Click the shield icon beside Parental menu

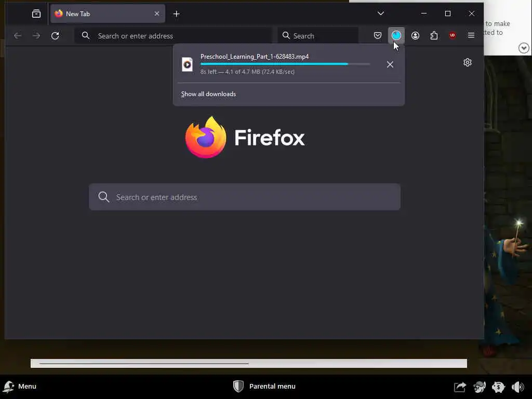tap(238, 386)
